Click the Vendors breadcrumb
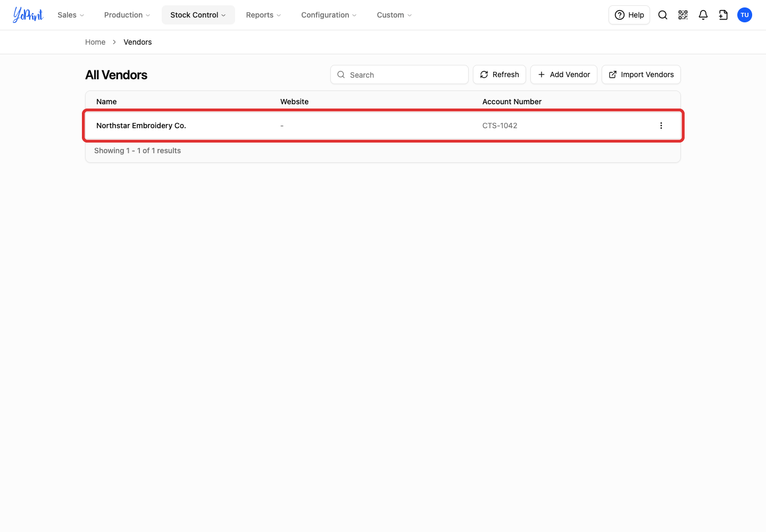This screenshot has width=766, height=532. (138, 42)
